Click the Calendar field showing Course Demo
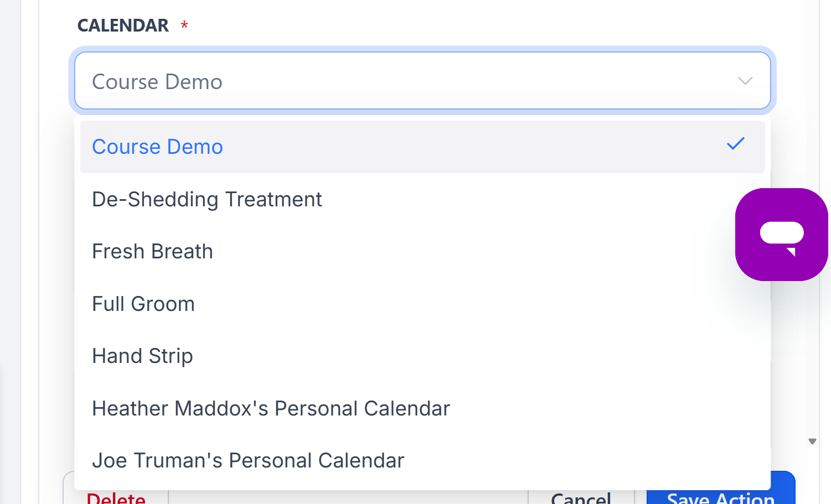The width and height of the screenshot is (831, 504). point(388,81)
